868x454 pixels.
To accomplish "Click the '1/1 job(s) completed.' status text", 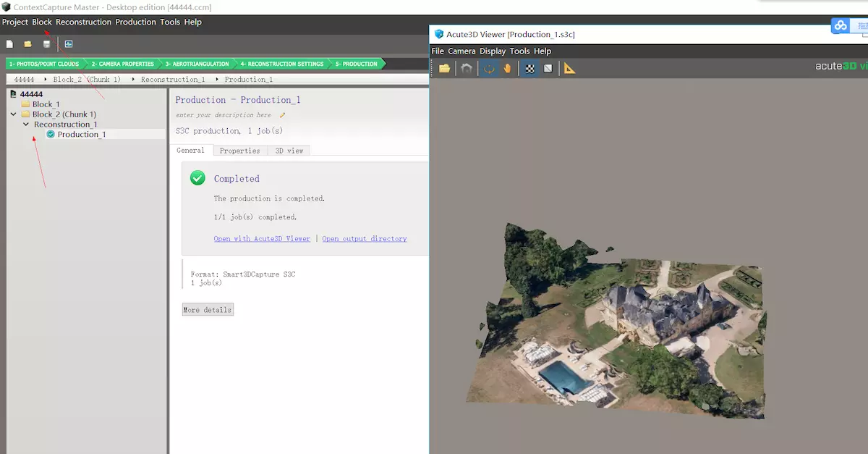I will [x=255, y=217].
